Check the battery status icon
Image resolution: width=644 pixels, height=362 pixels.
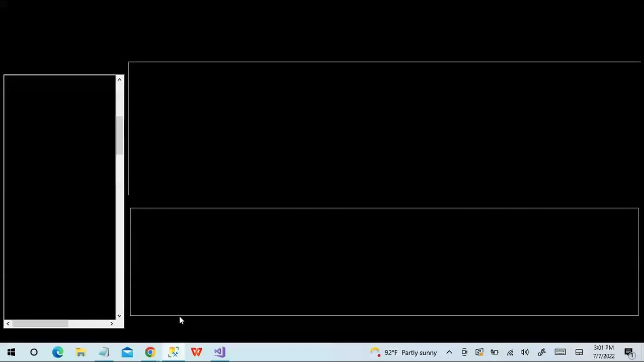(495, 352)
